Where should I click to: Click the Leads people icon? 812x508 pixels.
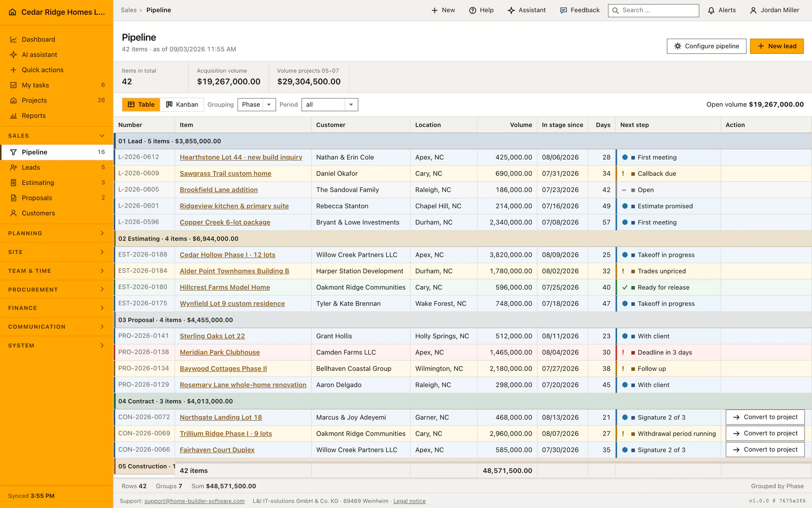(14, 168)
